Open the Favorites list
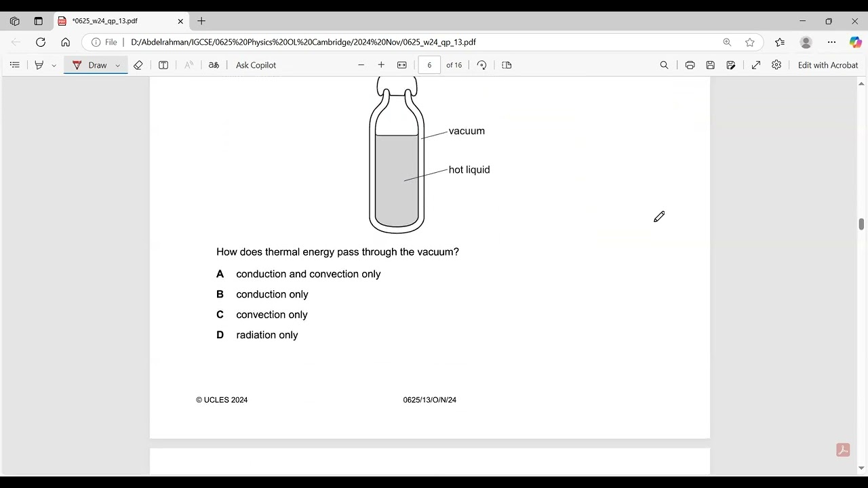The image size is (868, 488). tap(780, 42)
